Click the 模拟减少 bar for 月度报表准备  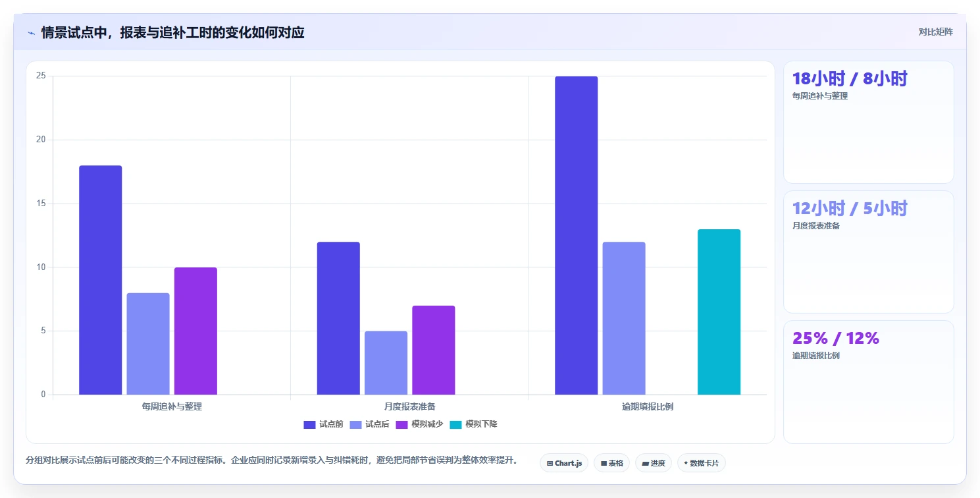pos(433,350)
